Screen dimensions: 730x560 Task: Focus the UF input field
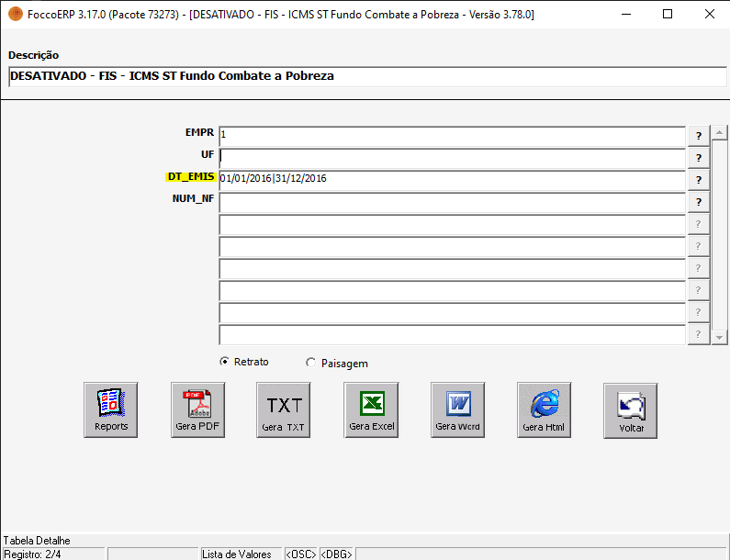coord(452,158)
